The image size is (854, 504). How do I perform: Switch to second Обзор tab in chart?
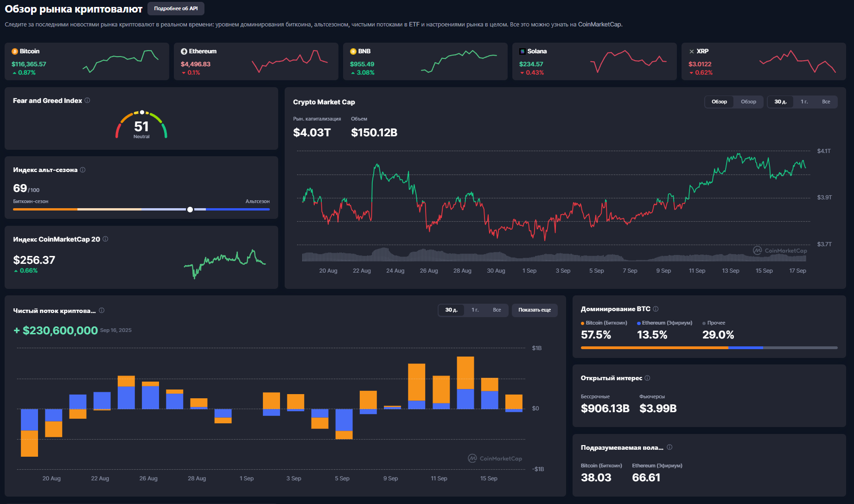click(x=748, y=102)
